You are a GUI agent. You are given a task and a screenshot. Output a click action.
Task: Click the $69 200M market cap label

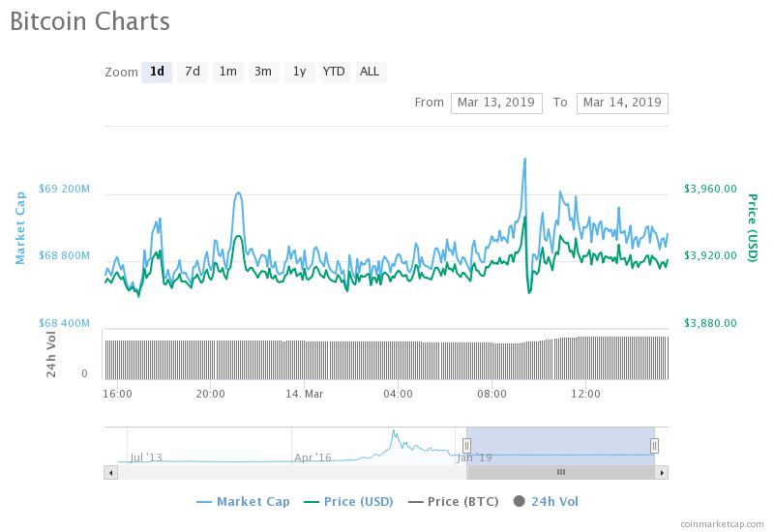click(x=64, y=189)
